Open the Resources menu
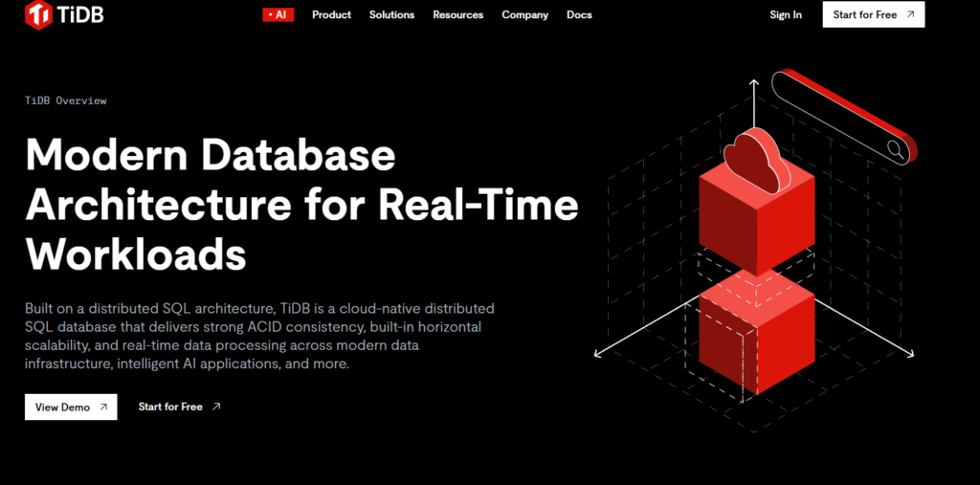Viewport: 980px width, 485px height. 458,14
